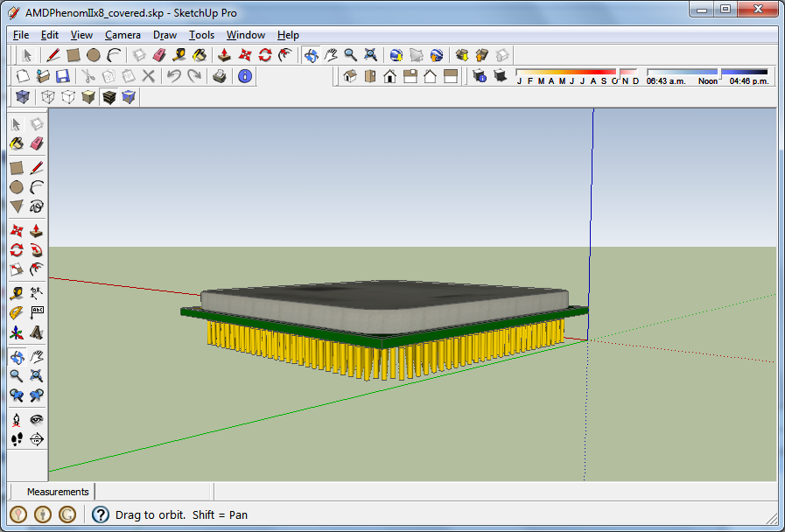Open the Window menu
The height and width of the screenshot is (532, 785).
click(x=245, y=35)
